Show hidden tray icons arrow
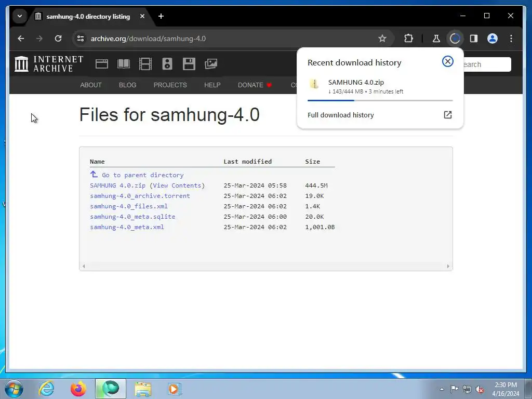 click(x=442, y=389)
